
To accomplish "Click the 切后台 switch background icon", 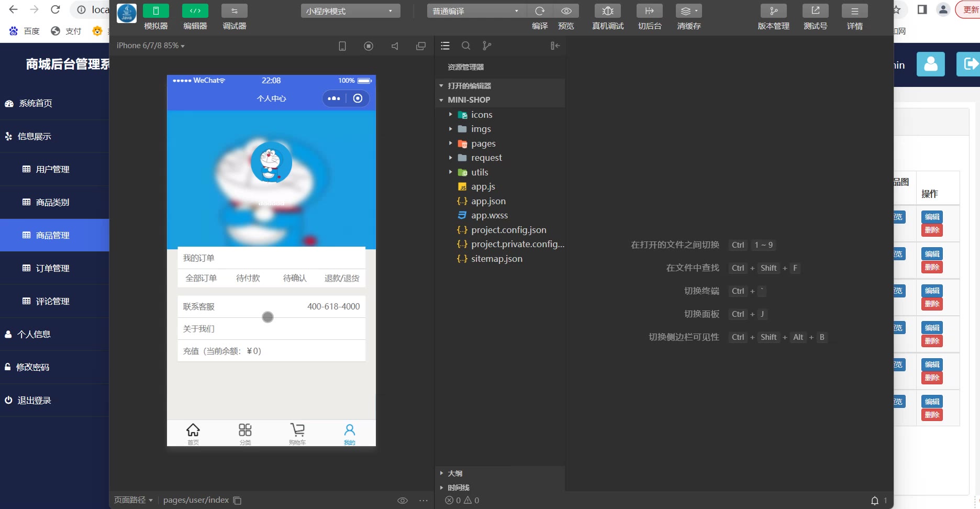I will (x=649, y=11).
